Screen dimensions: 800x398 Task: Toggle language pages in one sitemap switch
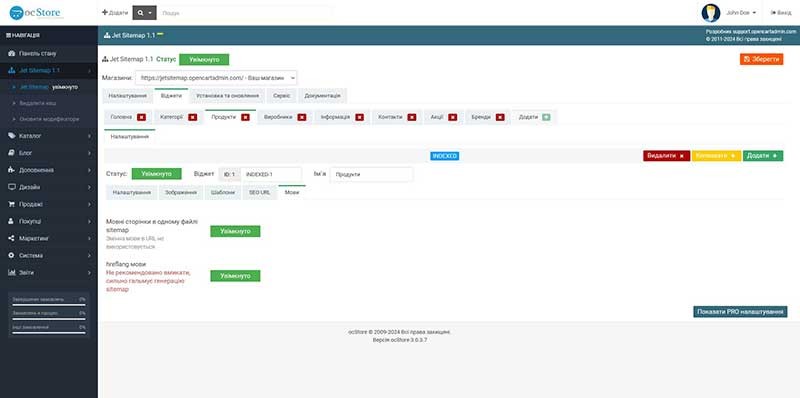pyautogui.click(x=235, y=231)
